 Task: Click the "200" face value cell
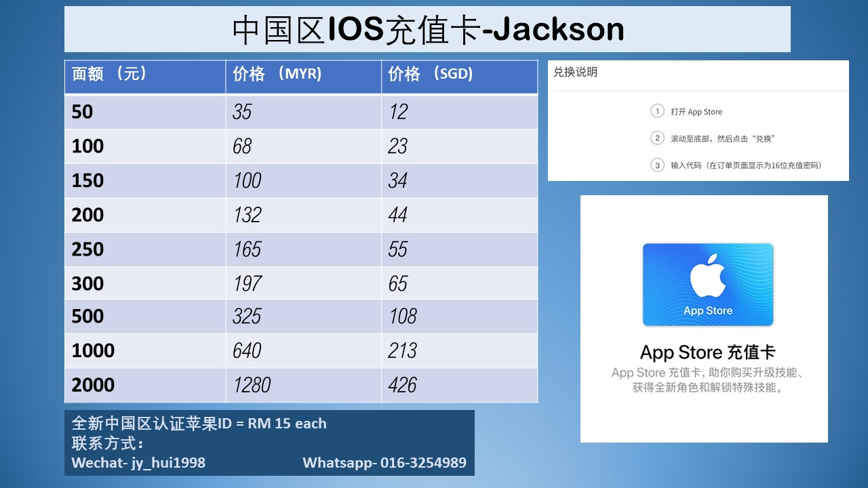pos(145,215)
